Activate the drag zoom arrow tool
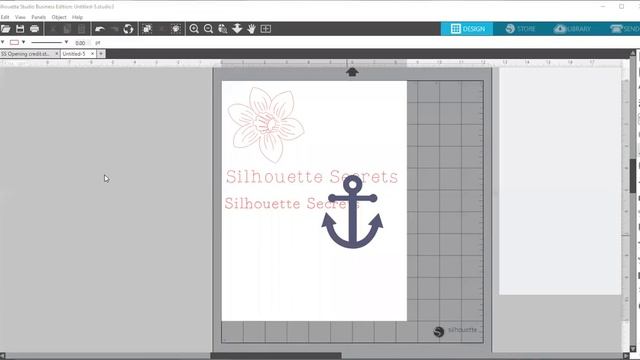The height and width of the screenshot is (360, 640). click(237, 29)
